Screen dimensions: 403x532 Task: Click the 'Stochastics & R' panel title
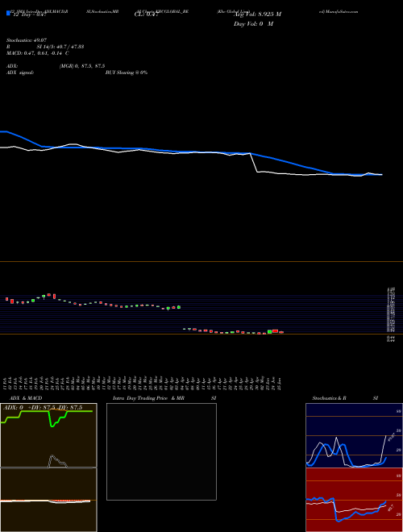click(330, 398)
